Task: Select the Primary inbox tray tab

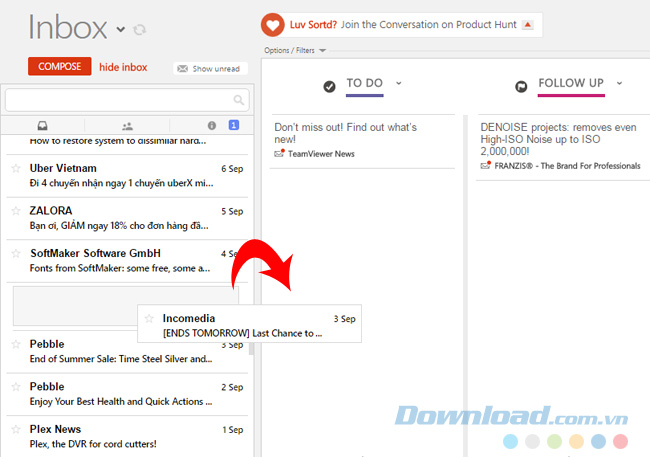Action: click(42, 125)
